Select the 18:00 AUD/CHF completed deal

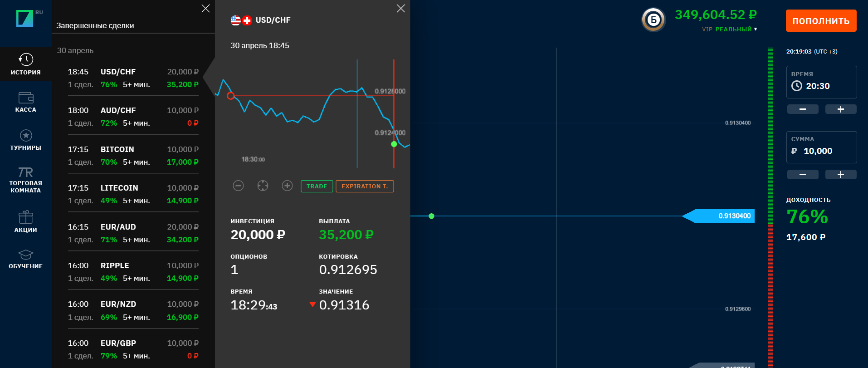(133, 117)
